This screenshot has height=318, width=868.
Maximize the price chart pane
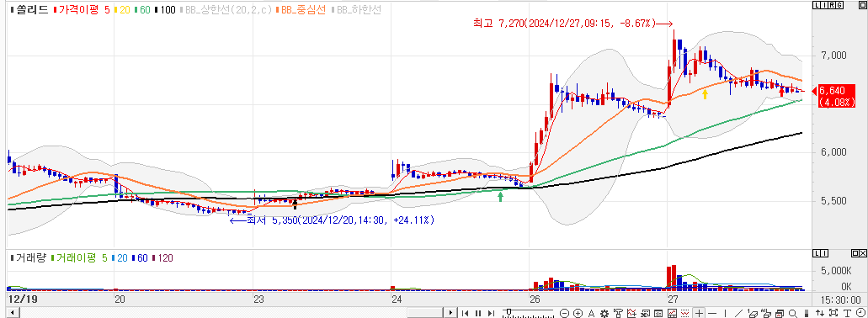(863, 6)
